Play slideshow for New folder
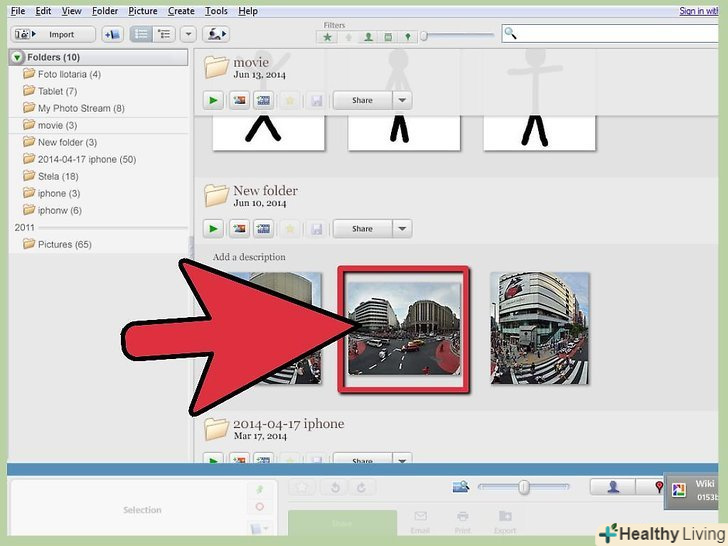The width and height of the screenshot is (728, 546). [213, 228]
